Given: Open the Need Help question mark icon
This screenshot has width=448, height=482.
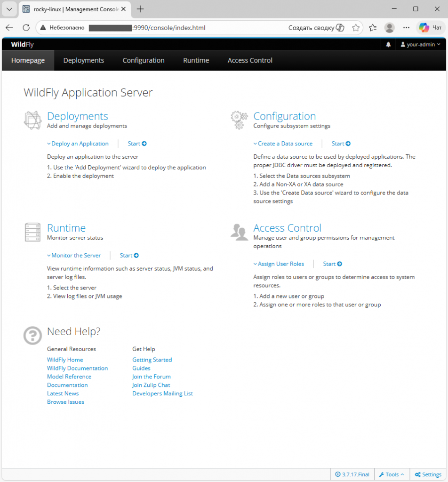Looking at the screenshot, I should 32,336.
